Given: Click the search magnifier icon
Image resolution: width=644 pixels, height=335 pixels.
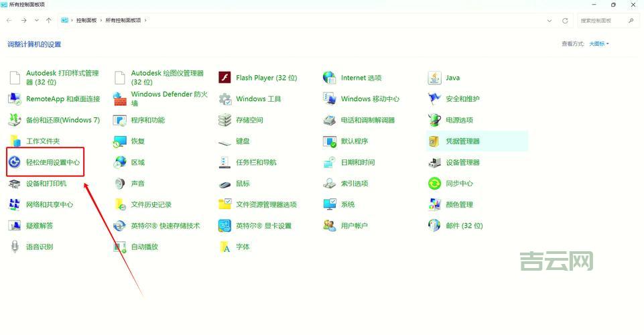Looking at the screenshot, I should [631, 21].
